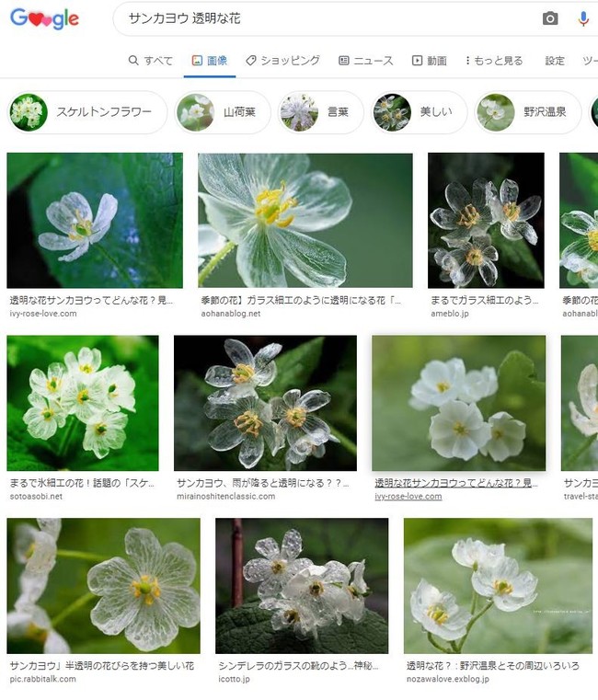Filter by スケルトンフラワー chip
Screen dimensions: 598x700
tap(87, 112)
